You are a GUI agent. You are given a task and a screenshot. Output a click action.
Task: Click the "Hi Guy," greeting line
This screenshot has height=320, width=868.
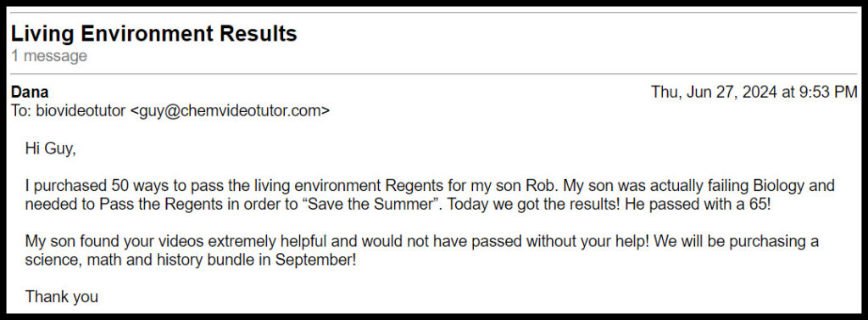pyautogui.click(x=50, y=149)
